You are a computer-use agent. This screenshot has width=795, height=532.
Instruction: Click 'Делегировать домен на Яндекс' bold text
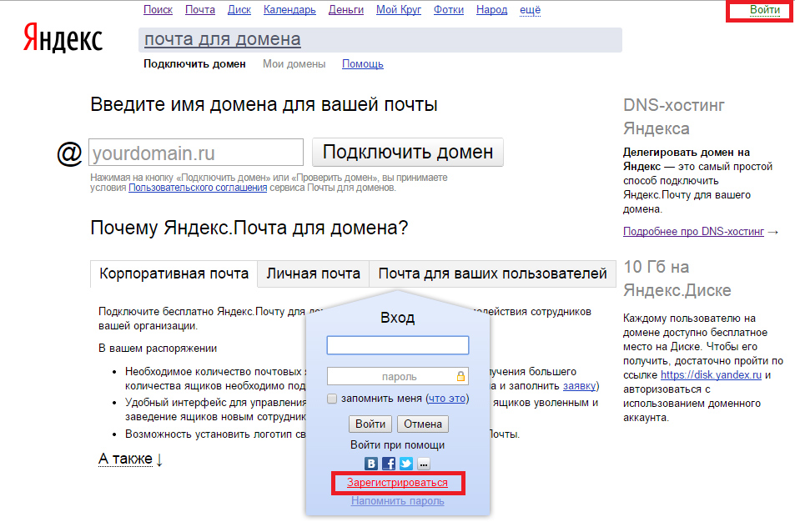[x=687, y=159]
